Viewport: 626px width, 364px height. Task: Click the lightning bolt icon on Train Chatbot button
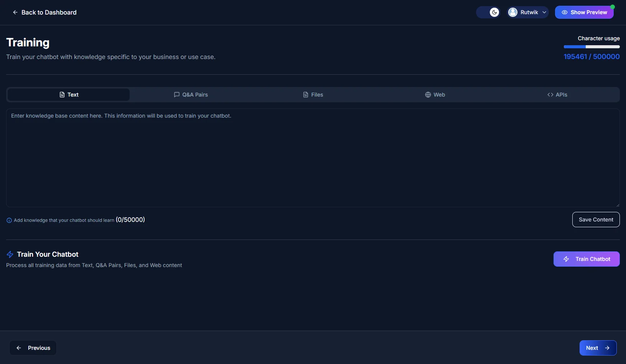pyautogui.click(x=566, y=259)
